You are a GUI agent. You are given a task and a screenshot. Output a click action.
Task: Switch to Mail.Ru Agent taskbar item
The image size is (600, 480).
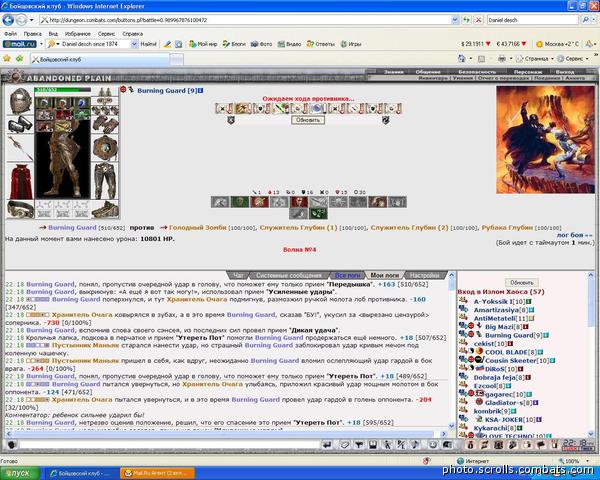pos(158,473)
